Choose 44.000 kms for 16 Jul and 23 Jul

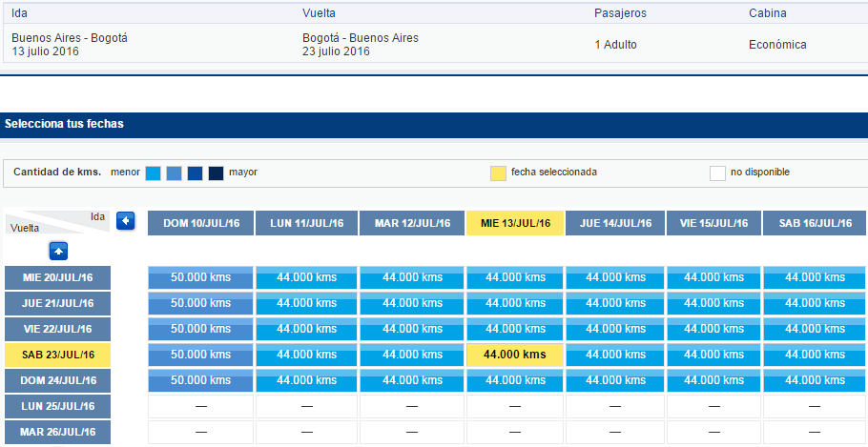pos(815,355)
